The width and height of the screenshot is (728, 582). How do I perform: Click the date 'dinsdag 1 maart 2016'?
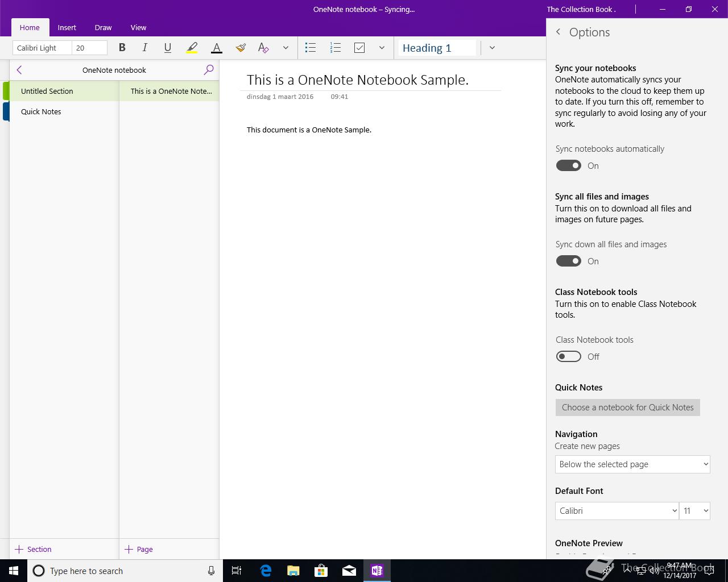[280, 97]
